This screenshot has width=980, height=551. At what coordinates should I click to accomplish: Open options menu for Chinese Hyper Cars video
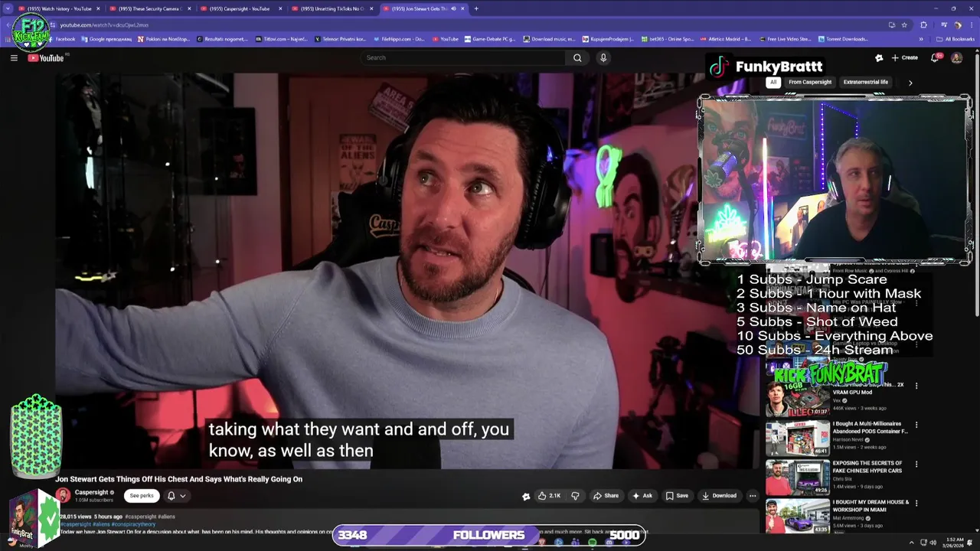click(x=916, y=464)
